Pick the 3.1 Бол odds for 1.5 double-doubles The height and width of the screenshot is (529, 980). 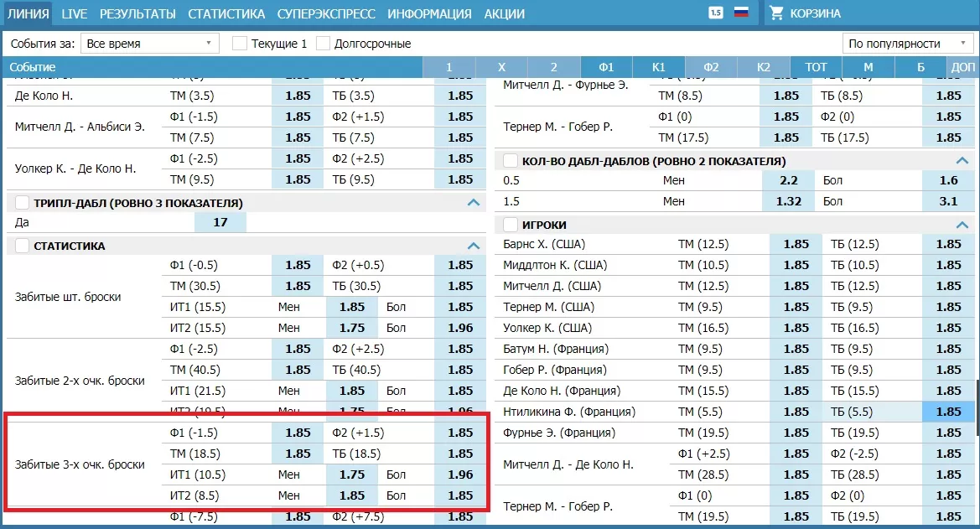pyautogui.click(x=948, y=201)
